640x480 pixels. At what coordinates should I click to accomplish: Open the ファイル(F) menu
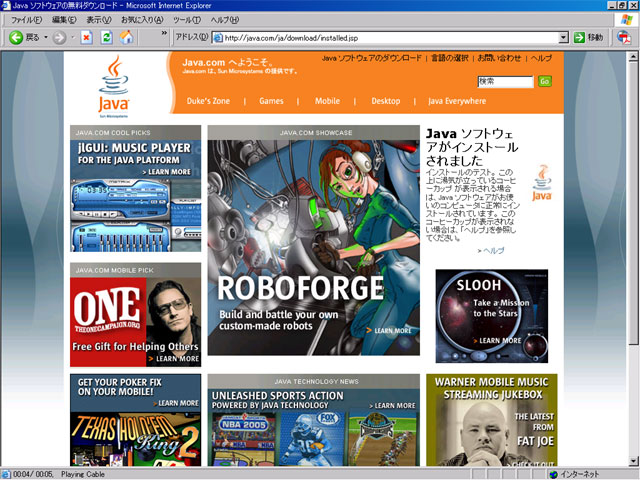[25, 20]
